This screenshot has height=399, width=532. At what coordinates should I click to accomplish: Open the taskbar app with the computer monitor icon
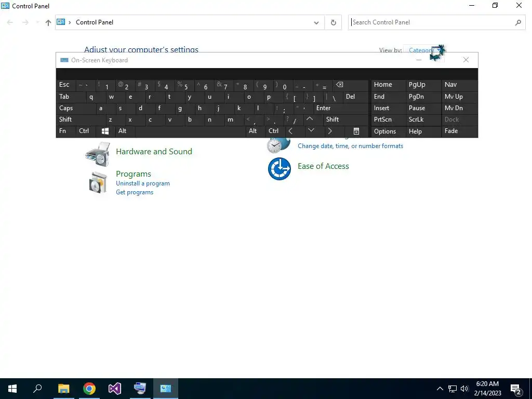[140, 389]
